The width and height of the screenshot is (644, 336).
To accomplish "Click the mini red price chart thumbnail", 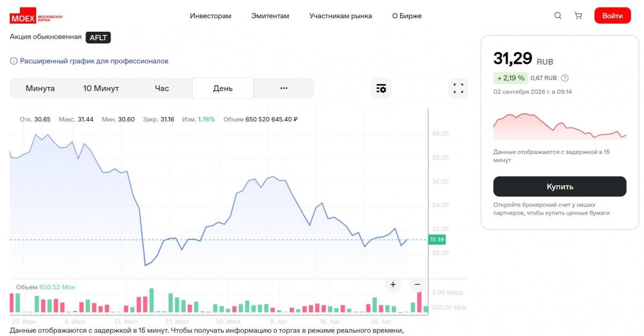I will click(560, 127).
